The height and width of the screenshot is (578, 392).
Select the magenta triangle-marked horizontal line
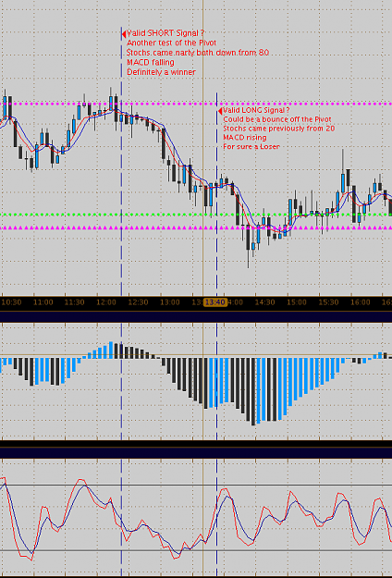[196, 228]
